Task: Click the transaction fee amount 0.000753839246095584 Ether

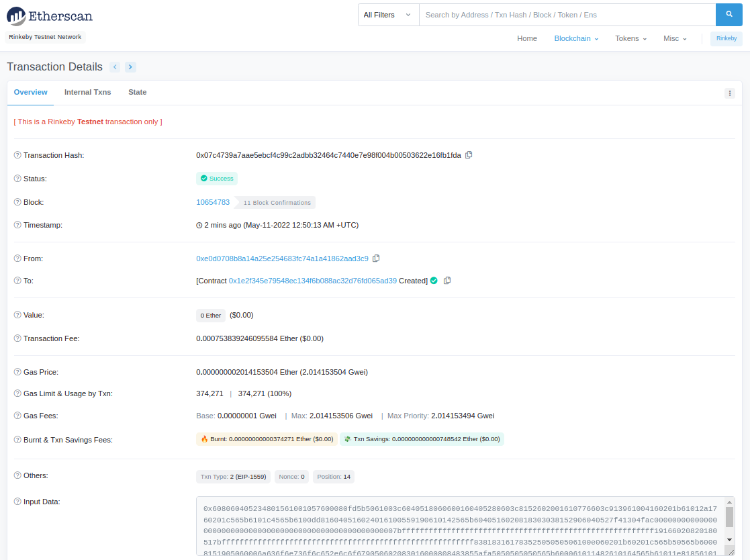Action: pos(247,338)
